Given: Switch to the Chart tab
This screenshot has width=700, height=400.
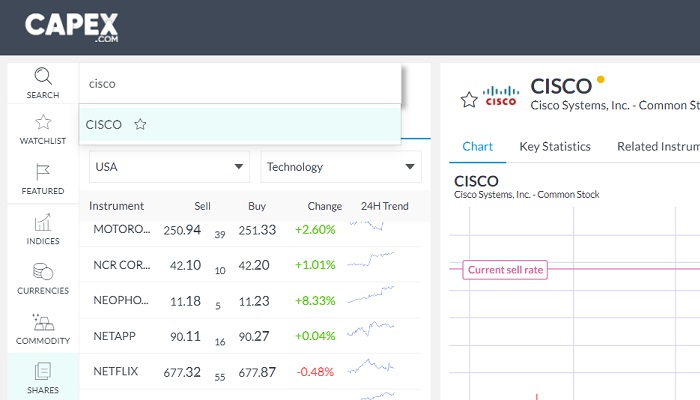Looking at the screenshot, I should (477, 146).
